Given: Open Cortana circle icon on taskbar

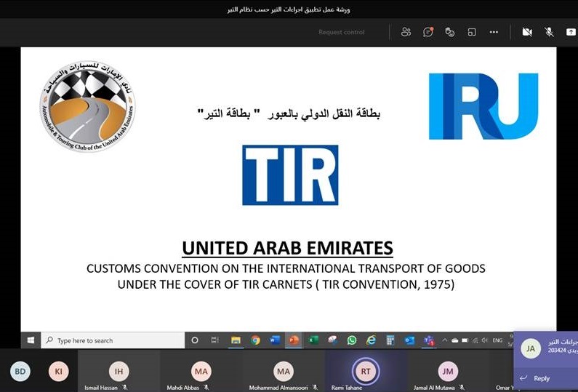Looking at the screenshot, I should tap(195, 340).
